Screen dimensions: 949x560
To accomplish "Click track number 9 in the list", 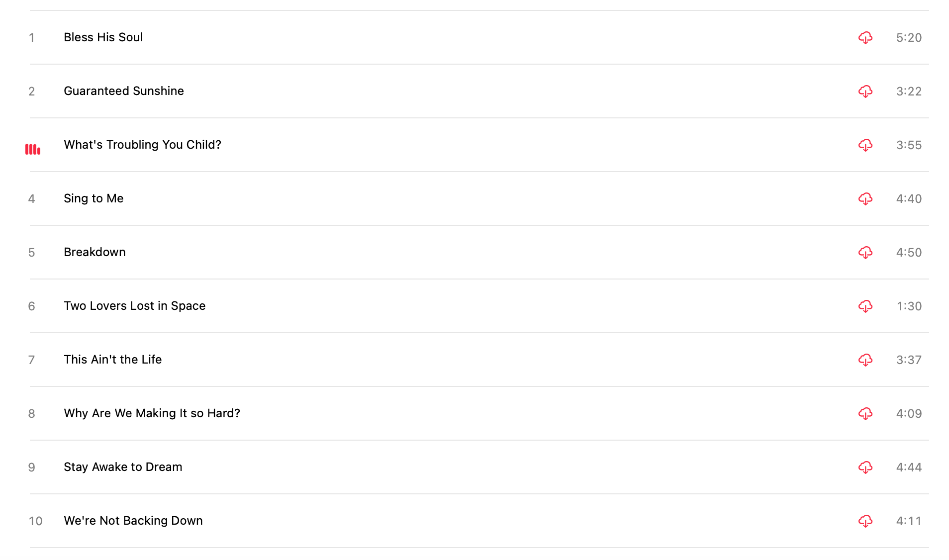I will point(31,467).
